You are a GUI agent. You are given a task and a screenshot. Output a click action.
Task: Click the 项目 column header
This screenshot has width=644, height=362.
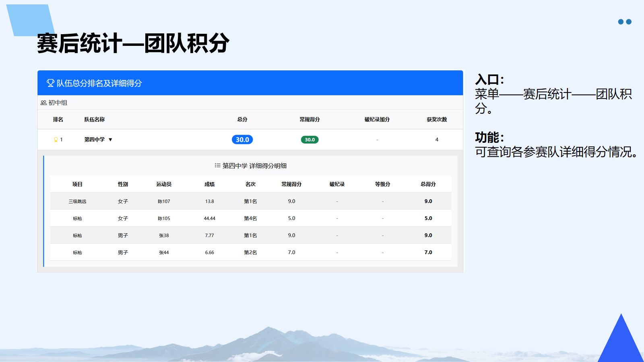[x=77, y=184]
